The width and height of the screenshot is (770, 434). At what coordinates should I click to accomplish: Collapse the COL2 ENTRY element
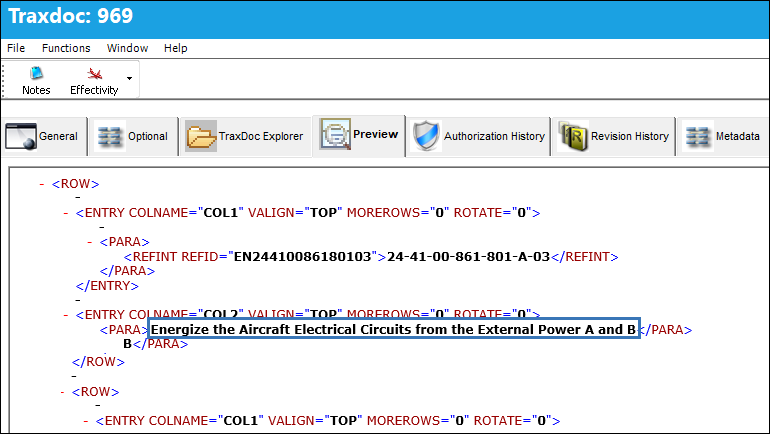(66, 315)
